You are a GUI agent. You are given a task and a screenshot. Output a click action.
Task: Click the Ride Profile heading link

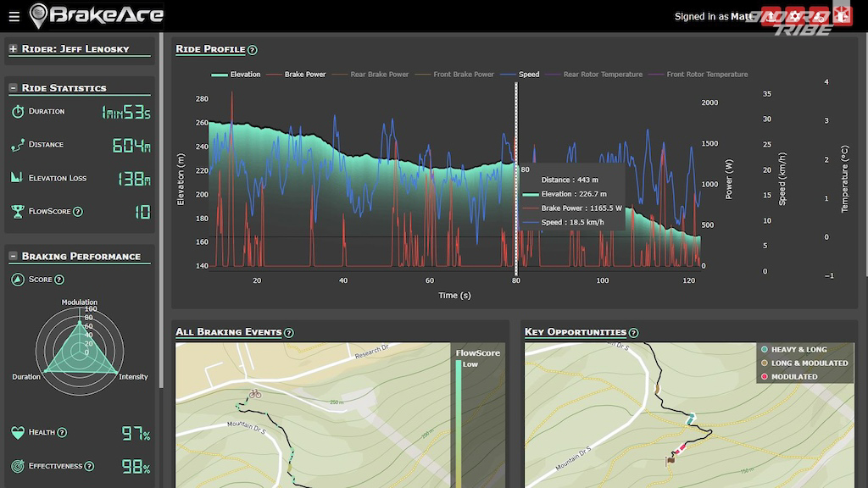[x=210, y=49]
